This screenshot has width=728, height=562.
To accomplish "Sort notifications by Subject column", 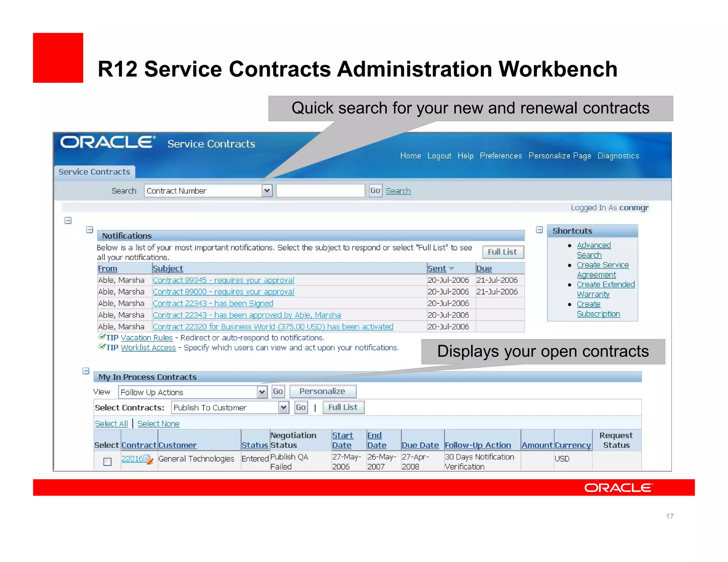I will coord(168,269).
